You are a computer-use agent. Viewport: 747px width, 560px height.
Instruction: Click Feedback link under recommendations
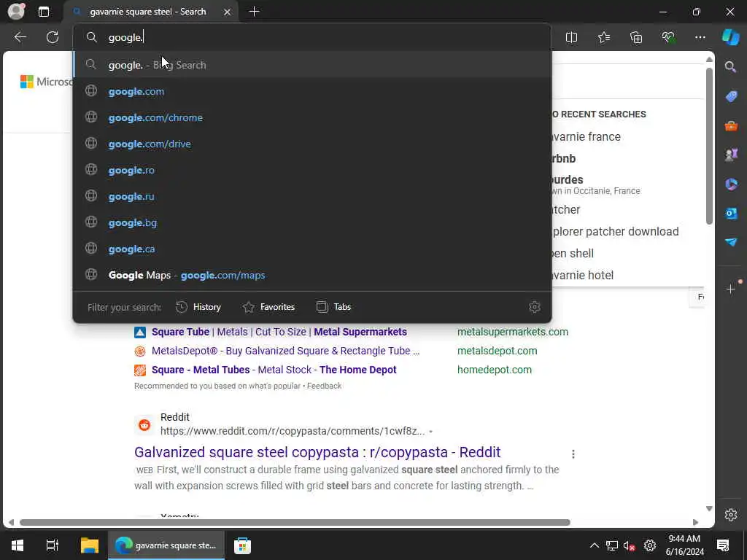pyautogui.click(x=324, y=386)
